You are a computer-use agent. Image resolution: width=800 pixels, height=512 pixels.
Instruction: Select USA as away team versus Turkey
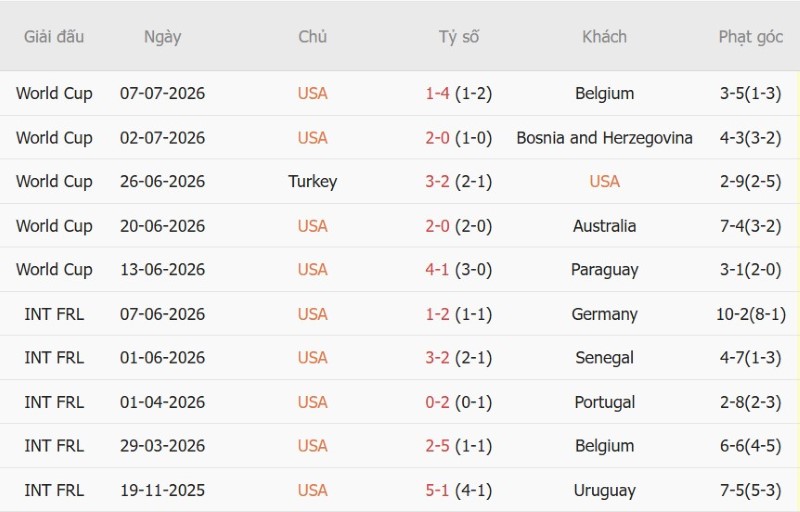[604, 182]
